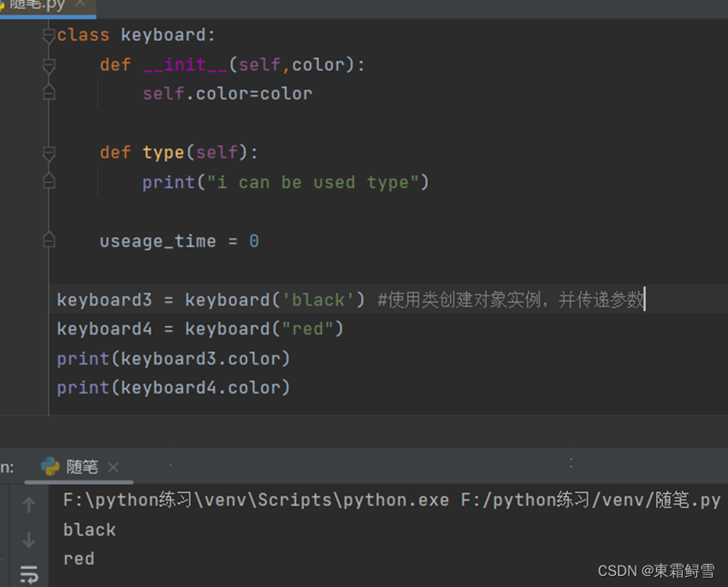The image size is (728, 587).
Task: Place cursor in keyboard4 = keyboard("red") line
Action: [x=200, y=329]
